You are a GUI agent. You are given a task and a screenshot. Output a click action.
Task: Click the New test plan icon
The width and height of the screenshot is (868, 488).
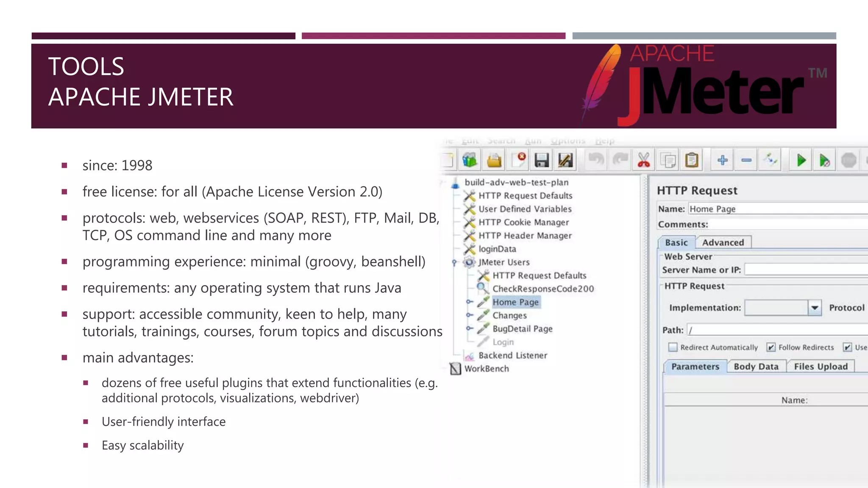pos(448,161)
